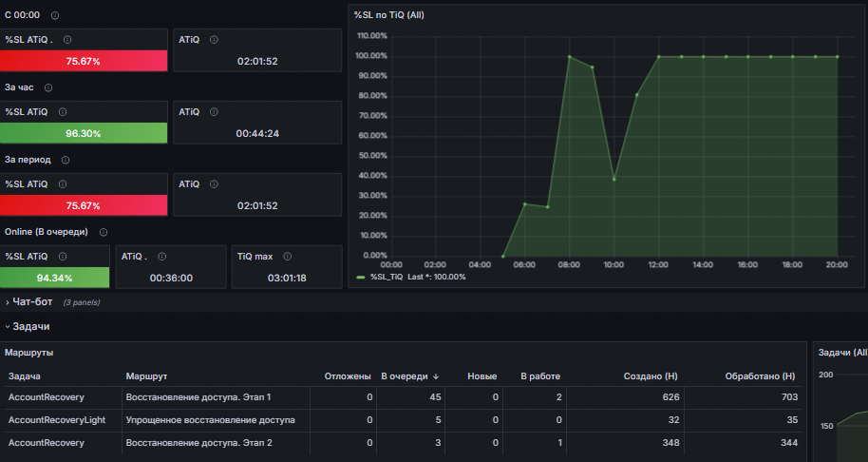Screen dimensions: 868x462
Task: Click the red 75.67% gauge under "За период"
Action: point(84,205)
